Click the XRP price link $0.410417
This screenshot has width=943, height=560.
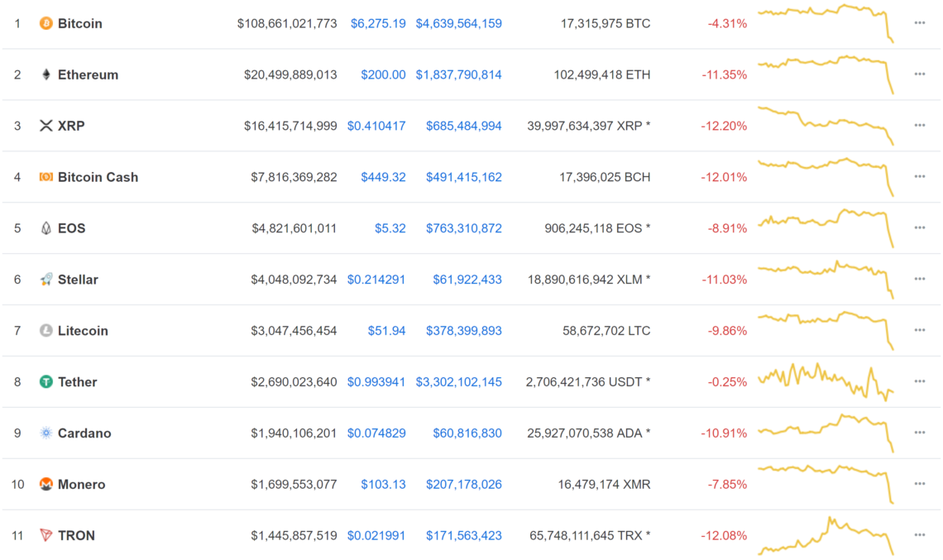[377, 126]
